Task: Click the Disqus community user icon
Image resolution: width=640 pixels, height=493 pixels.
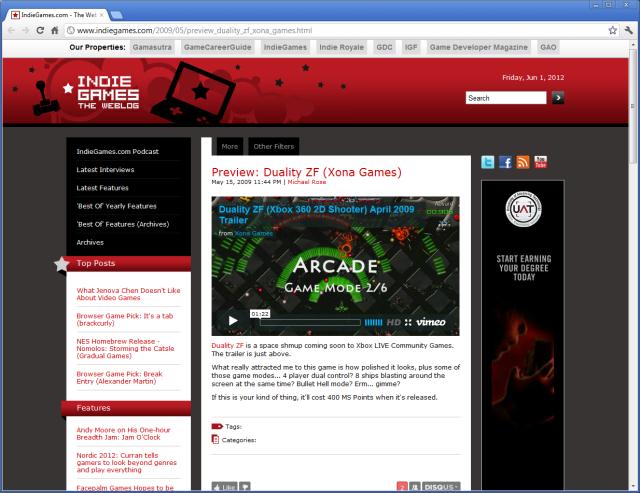Action: pyautogui.click(x=415, y=486)
